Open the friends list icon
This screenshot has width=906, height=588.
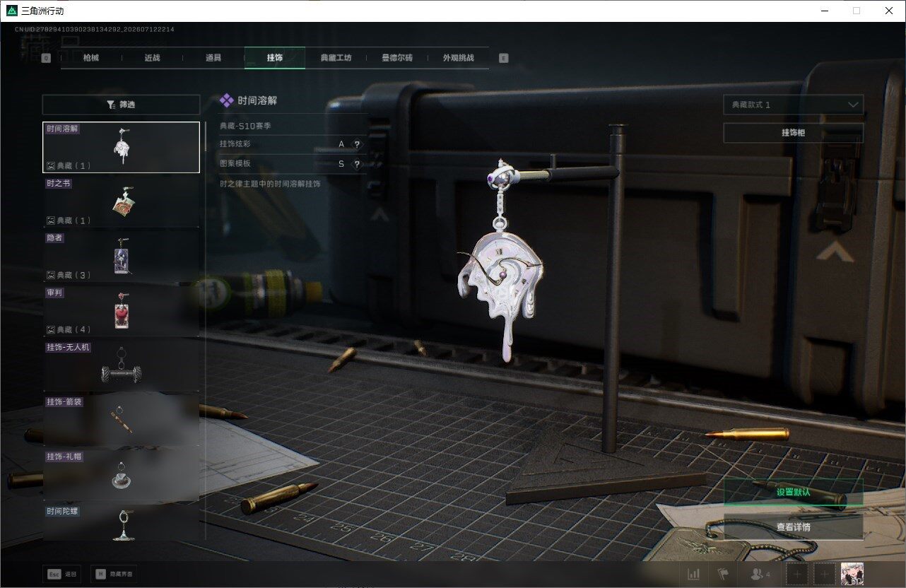pyautogui.click(x=760, y=575)
